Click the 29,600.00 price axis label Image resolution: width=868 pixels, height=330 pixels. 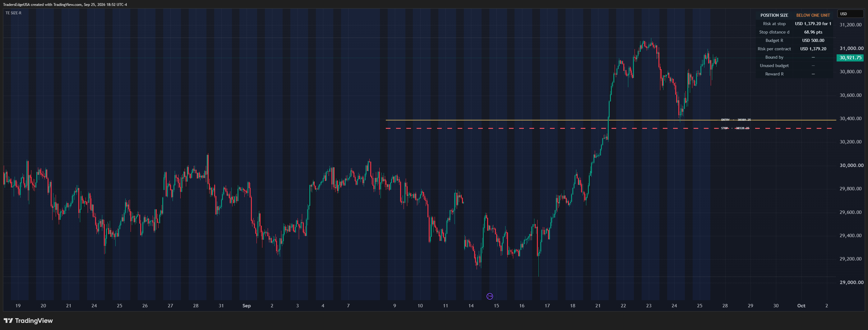[x=850, y=212]
